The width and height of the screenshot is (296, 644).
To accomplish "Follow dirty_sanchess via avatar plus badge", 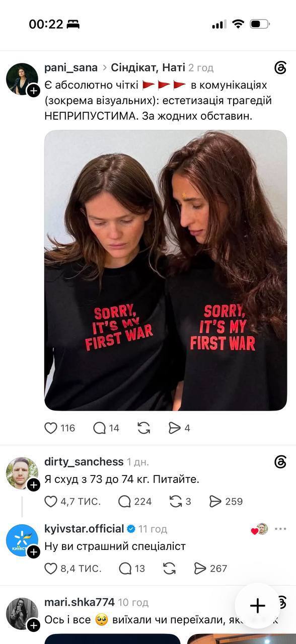I will coord(34,485).
